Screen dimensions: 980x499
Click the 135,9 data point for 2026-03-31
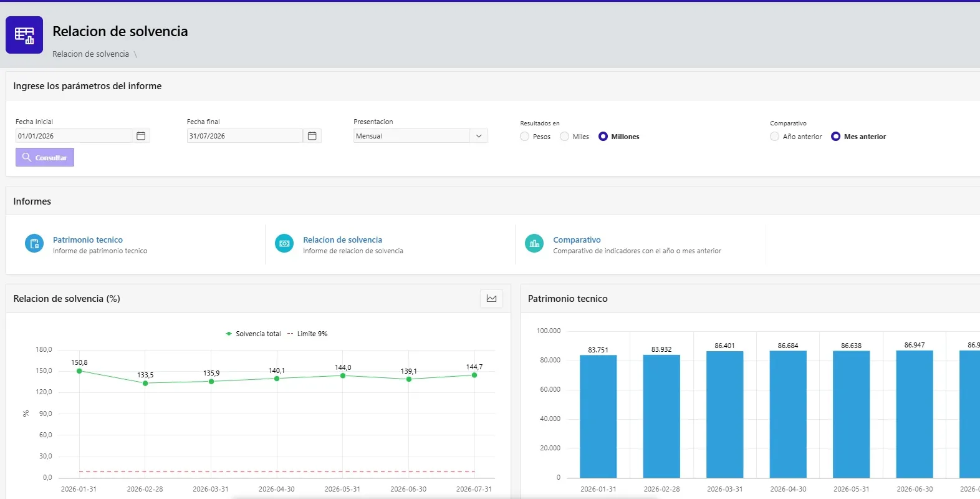point(211,381)
